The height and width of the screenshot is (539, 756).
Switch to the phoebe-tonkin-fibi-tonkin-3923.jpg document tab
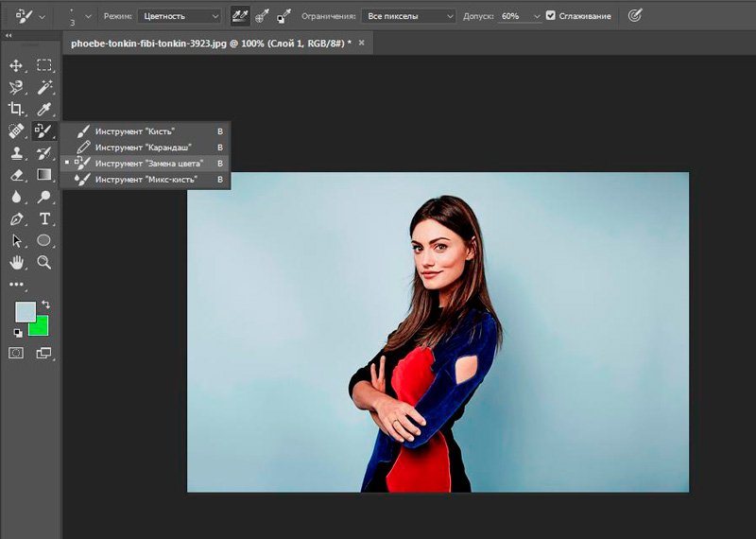pyautogui.click(x=211, y=43)
